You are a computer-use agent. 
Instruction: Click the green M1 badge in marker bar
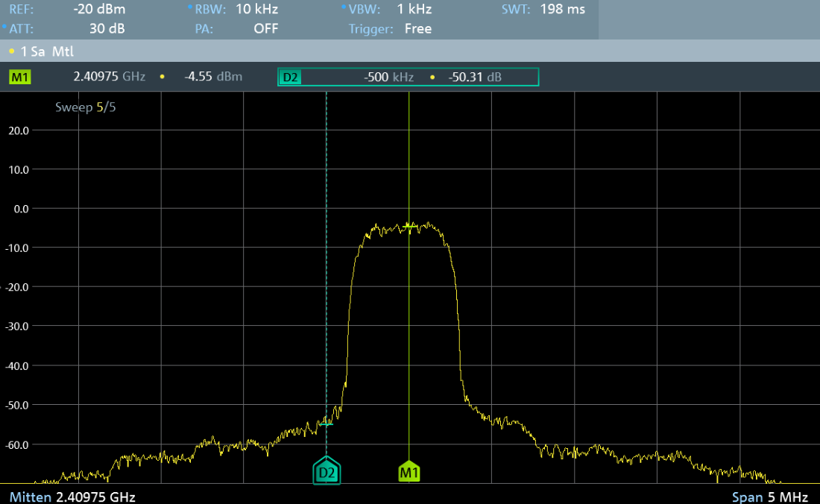[20, 77]
